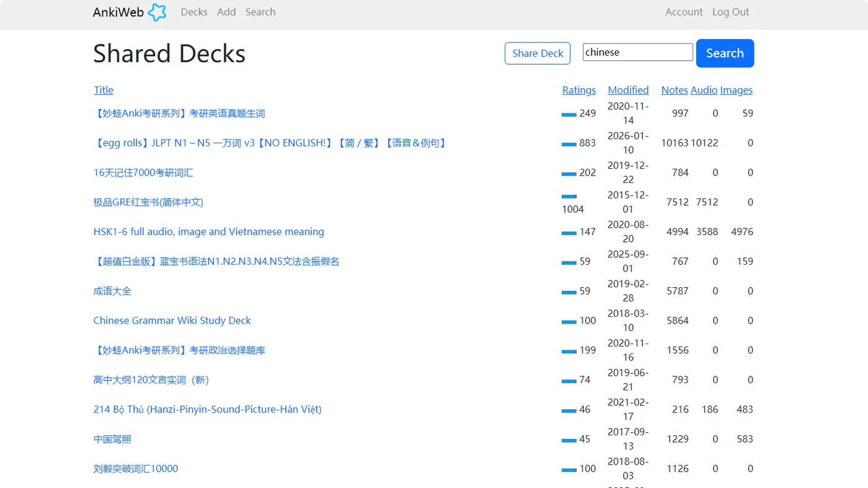Focus the deck search field containing "chinese"
The width and height of the screenshot is (868, 488).
[637, 52]
